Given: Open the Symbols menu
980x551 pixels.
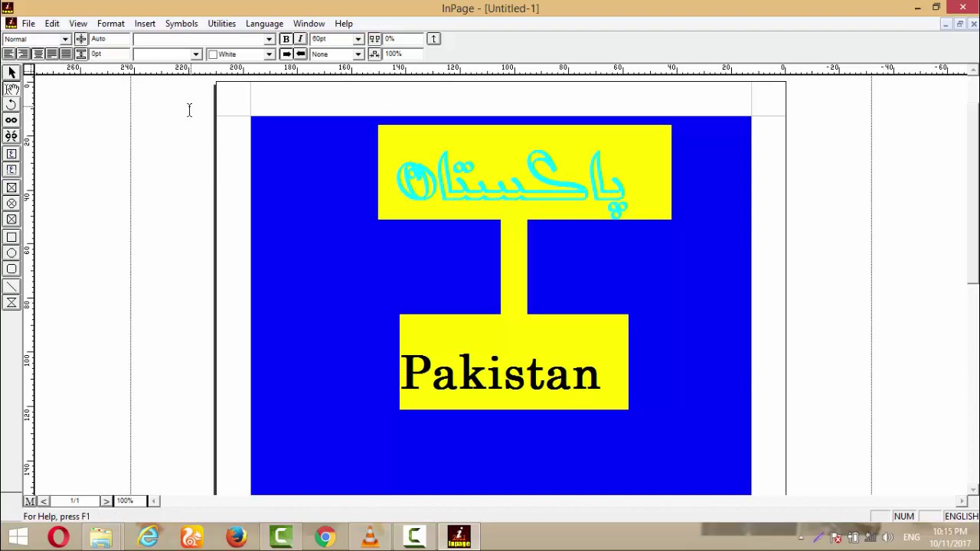Looking at the screenshot, I should (x=181, y=24).
